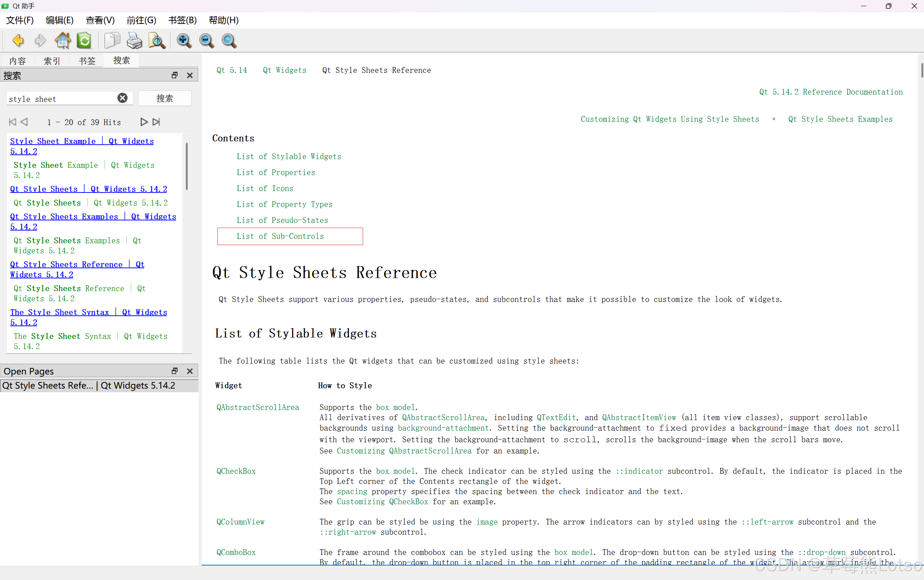
Task: Switch to the 索引 index tab
Action: pyautogui.click(x=52, y=61)
